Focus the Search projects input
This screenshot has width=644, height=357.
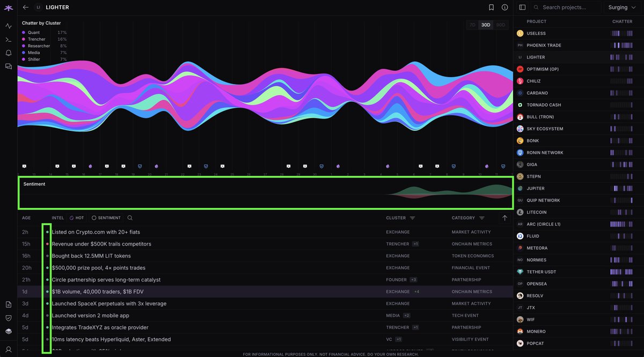(x=565, y=8)
